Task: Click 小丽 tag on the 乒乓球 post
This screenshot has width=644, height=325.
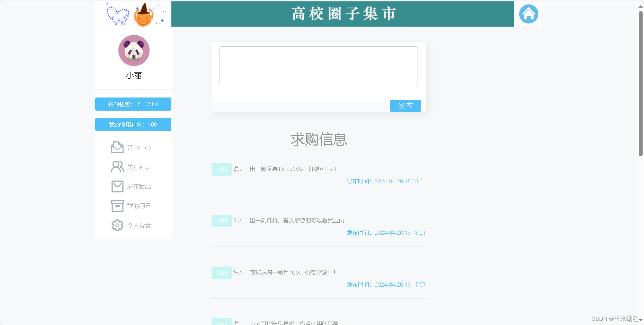Action: (222, 272)
